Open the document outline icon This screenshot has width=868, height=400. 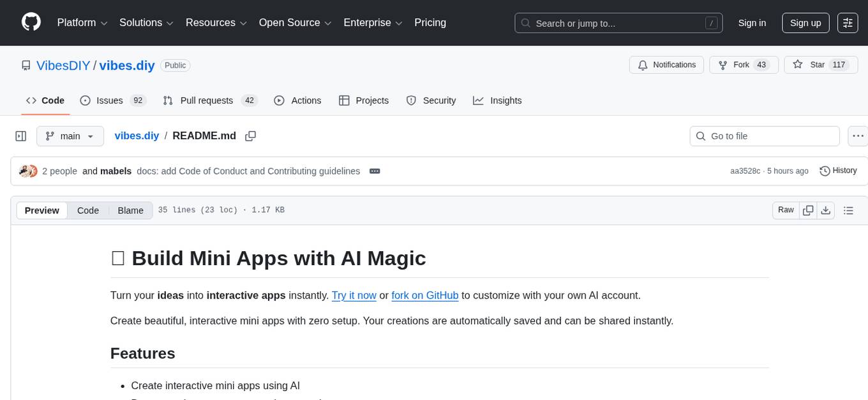tap(848, 210)
